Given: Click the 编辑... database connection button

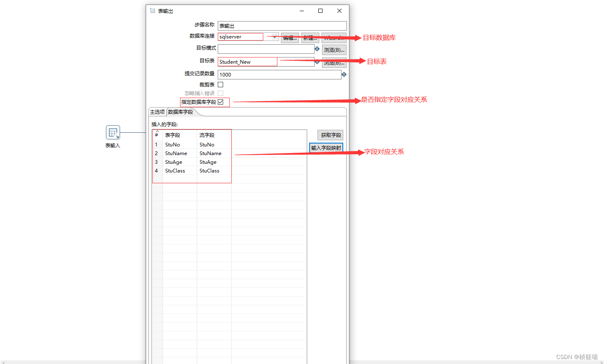Looking at the screenshot, I should 290,38.
